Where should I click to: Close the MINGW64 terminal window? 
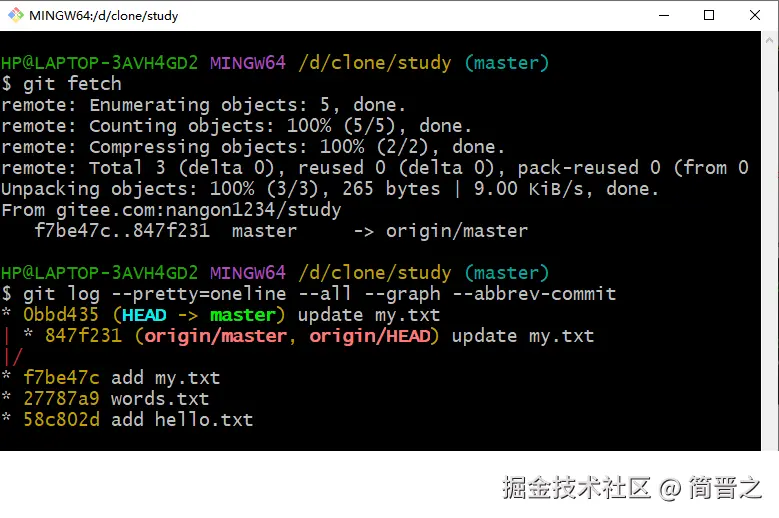[x=755, y=15]
